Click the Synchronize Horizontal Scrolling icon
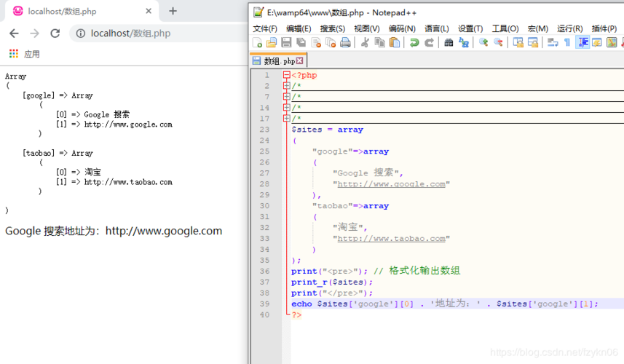 coord(532,42)
